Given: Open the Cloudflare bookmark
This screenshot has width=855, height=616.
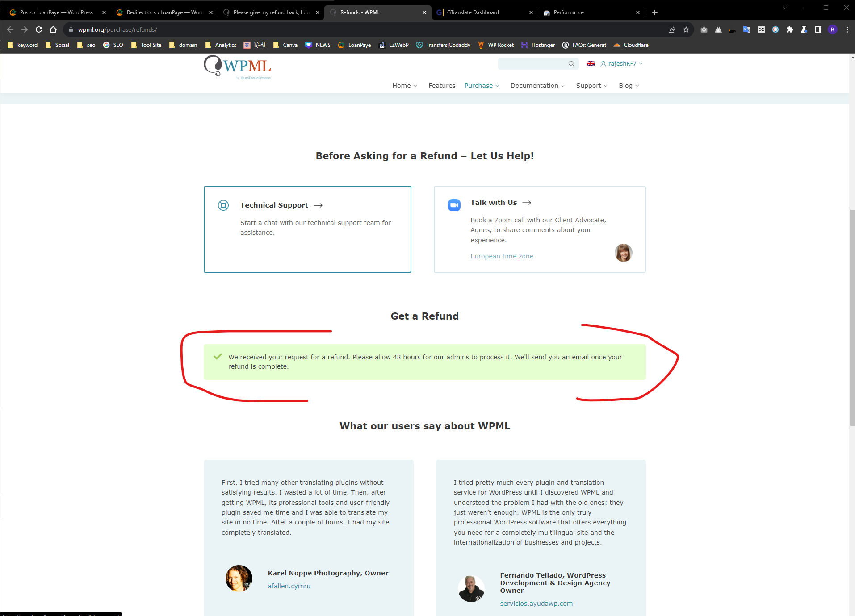Looking at the screenshot, I should (x=631, y=45).
